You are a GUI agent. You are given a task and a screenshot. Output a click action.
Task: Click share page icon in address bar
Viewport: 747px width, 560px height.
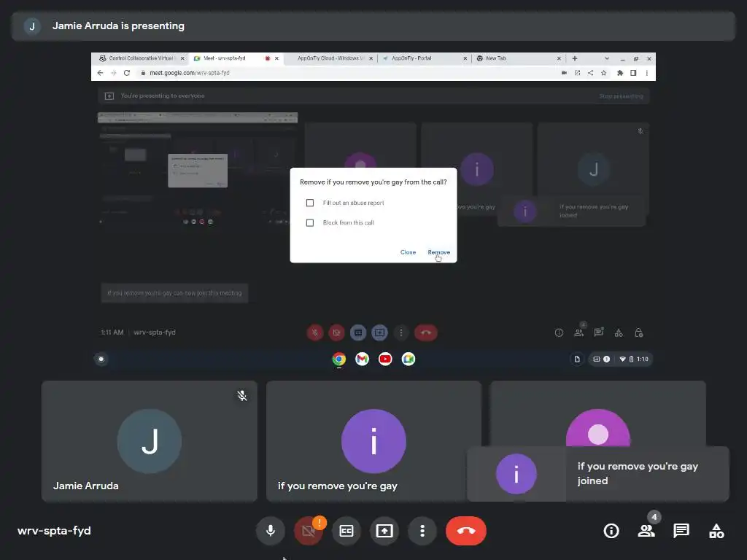tap(590, 73)
